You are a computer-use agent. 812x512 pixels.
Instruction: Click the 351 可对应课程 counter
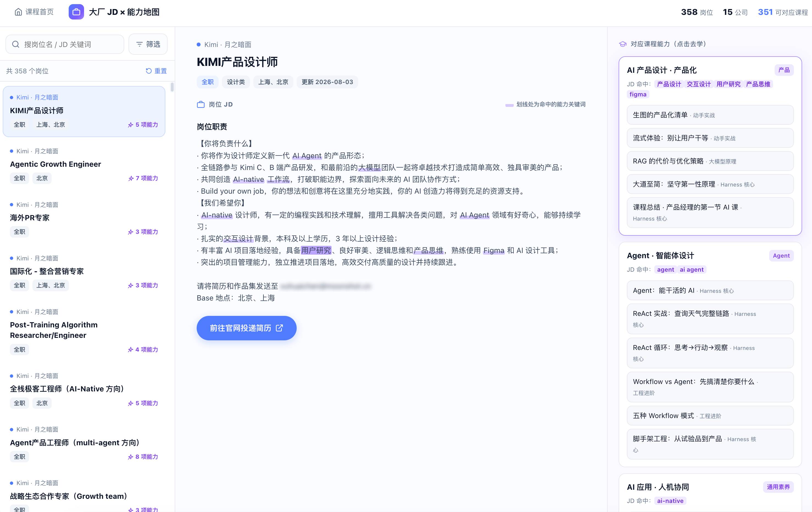783,12
